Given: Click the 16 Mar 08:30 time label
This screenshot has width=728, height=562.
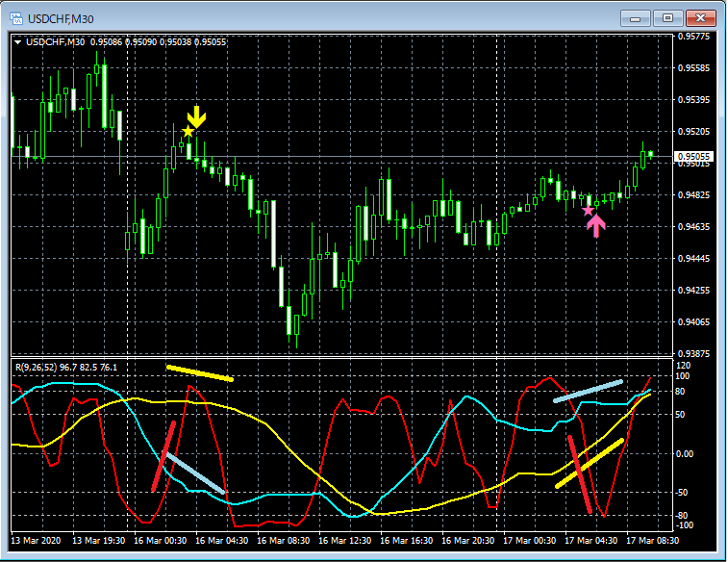Looking at the screenshot, I should [x=283, y=541].
